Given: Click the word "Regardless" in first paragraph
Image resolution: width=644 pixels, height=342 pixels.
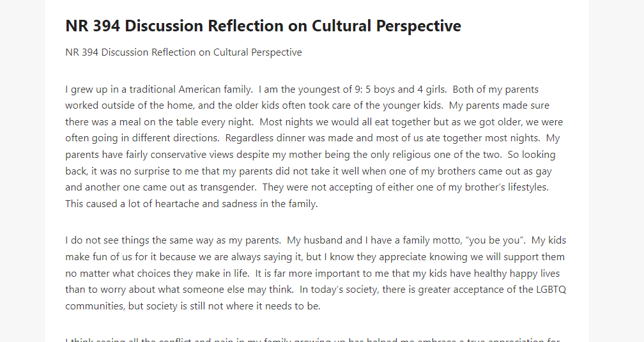Looking at the screenshot, I should [249, 138].
